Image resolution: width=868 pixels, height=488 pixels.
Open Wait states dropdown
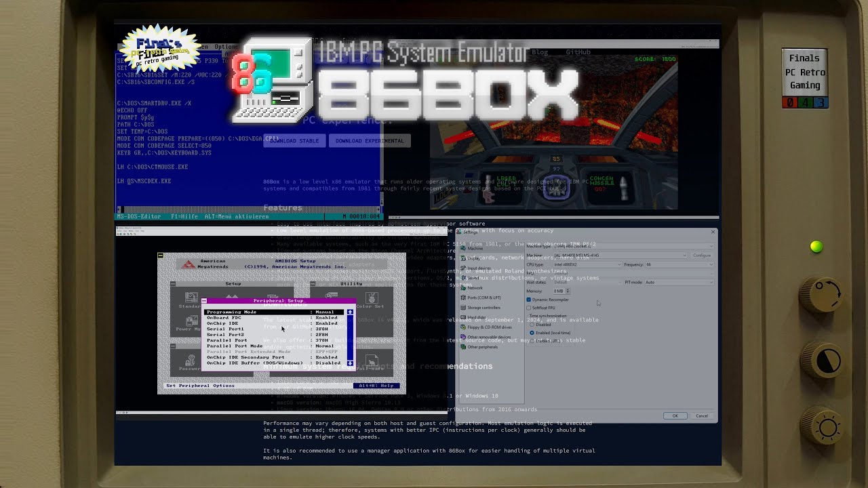[587, 282]
